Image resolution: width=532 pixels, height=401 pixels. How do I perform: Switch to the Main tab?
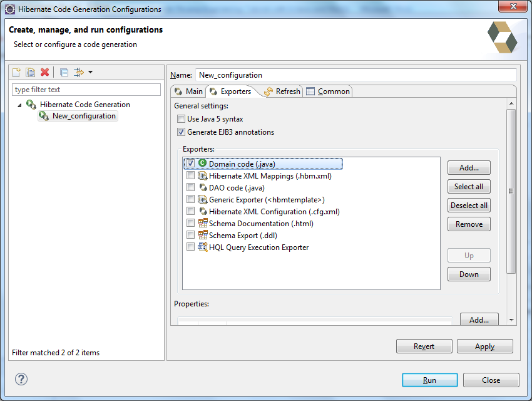click(188, 91)
